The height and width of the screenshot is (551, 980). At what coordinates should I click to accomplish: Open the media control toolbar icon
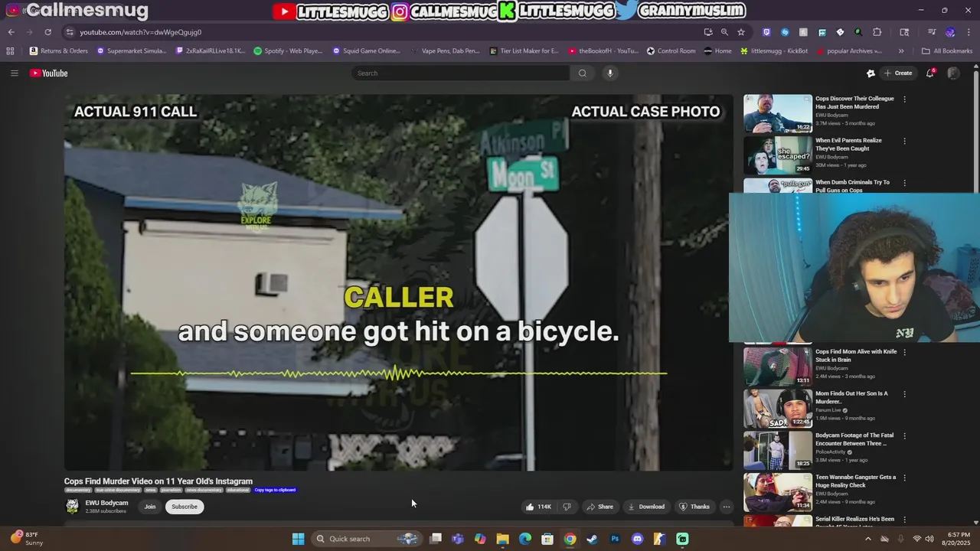coord(932,32)
